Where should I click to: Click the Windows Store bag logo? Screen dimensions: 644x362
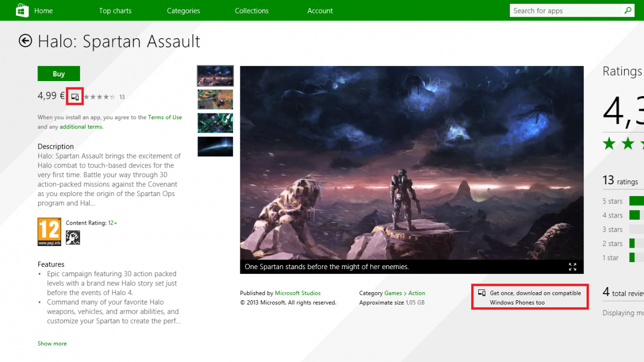(23, 10)
